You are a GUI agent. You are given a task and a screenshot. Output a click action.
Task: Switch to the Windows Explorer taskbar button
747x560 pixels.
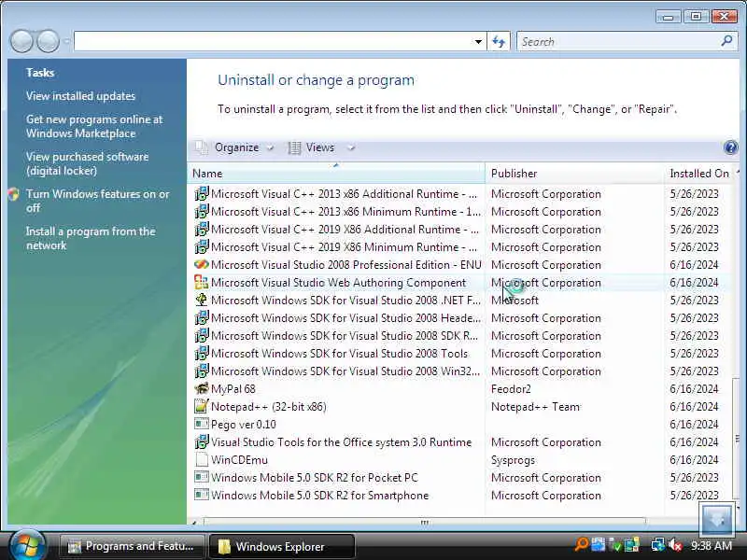(282, 546)
